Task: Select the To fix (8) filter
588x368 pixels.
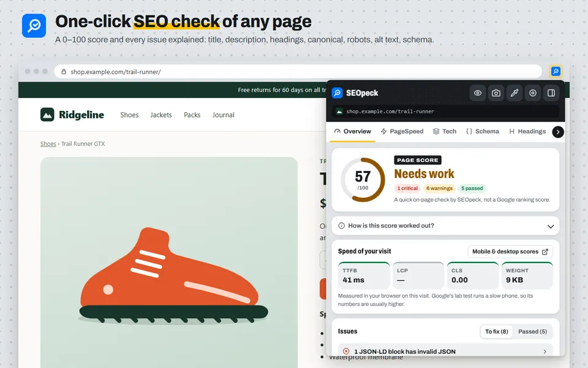Action: (497, 332)
